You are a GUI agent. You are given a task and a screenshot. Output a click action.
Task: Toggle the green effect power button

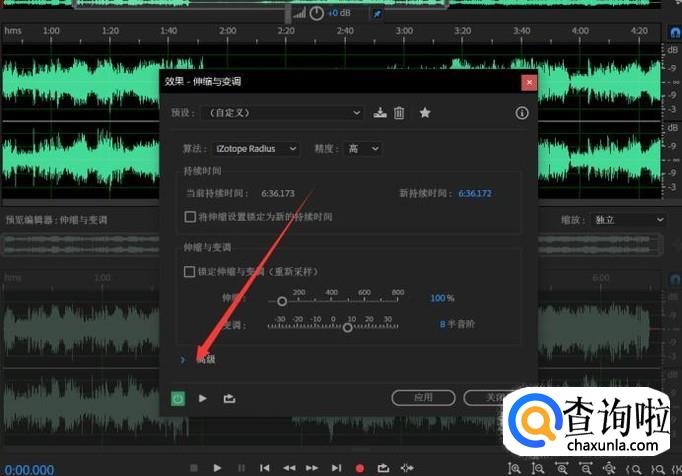(x=177, y=398)
